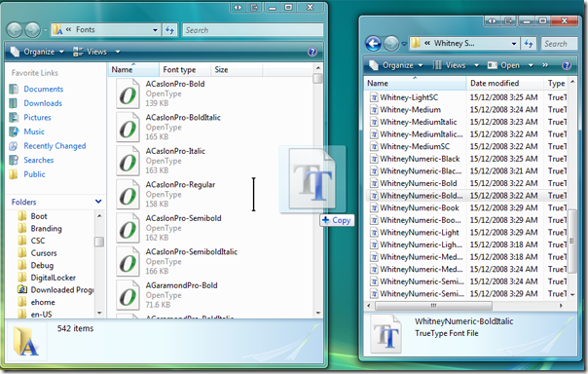Open the Open button dropdown arrow
The width and height of the screenshot is (588, 374).
tap(531, 65)
